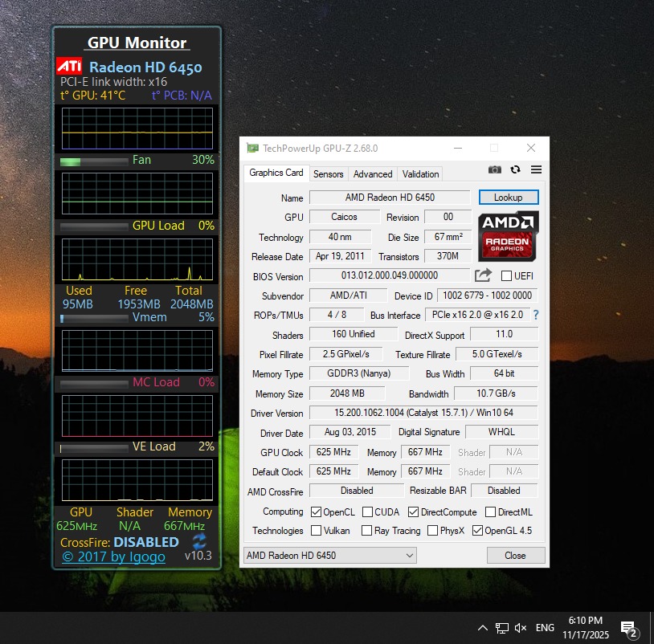This screenshot has width=654, height=644.
Task: Click the GPU-Z screenshot camera icon
Action: pos(495,169)
